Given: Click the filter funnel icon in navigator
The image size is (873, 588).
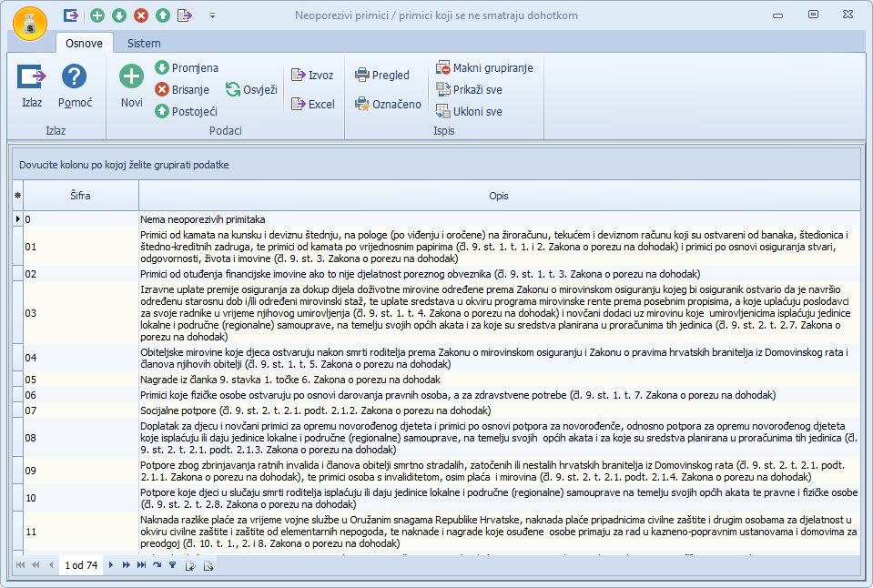Looking at the screenshot, I should [172, 565].
